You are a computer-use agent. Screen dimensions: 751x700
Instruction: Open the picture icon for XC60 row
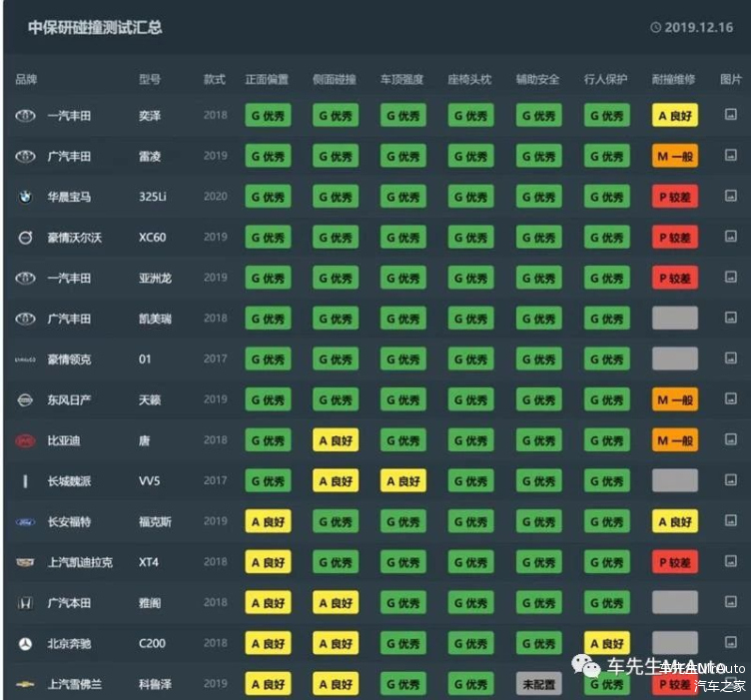tap(730, 236)
